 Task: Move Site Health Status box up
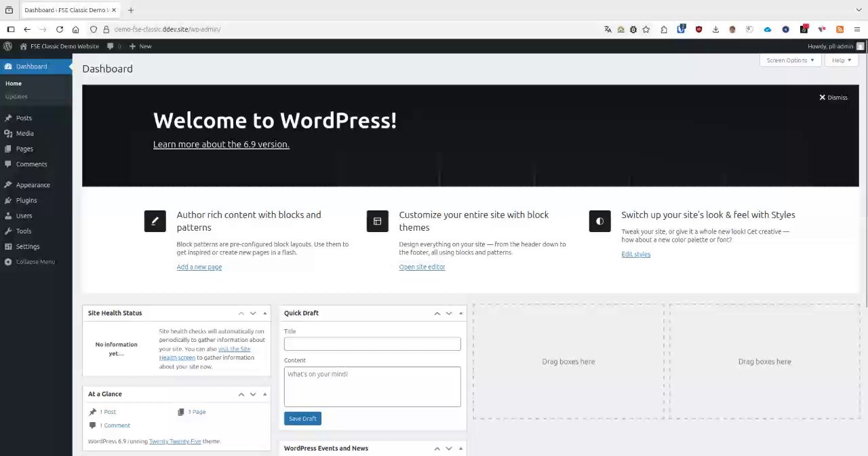pos(241,313)
